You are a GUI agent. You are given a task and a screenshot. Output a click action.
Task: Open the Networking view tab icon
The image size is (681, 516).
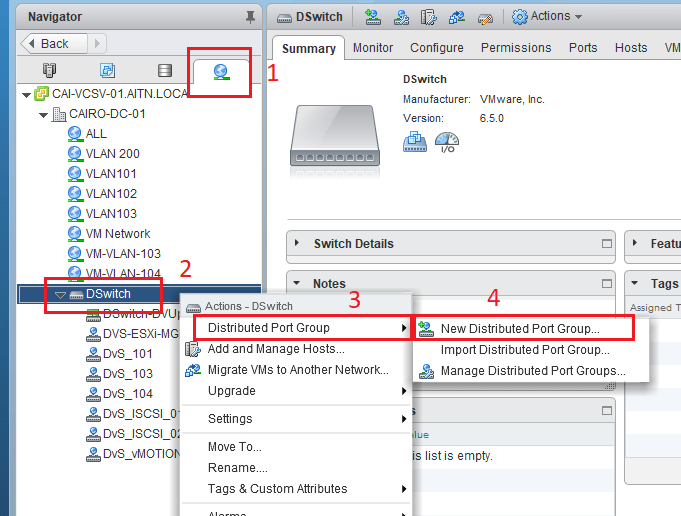(219, 71)
